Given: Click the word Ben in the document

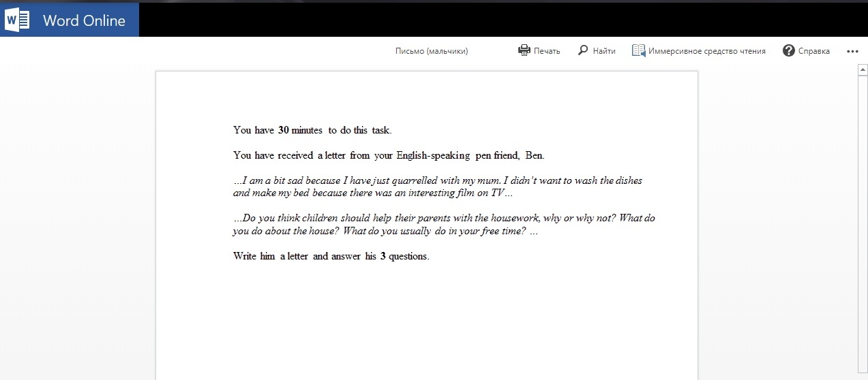Looking at the screenshot, I should (x=534, y=155).
